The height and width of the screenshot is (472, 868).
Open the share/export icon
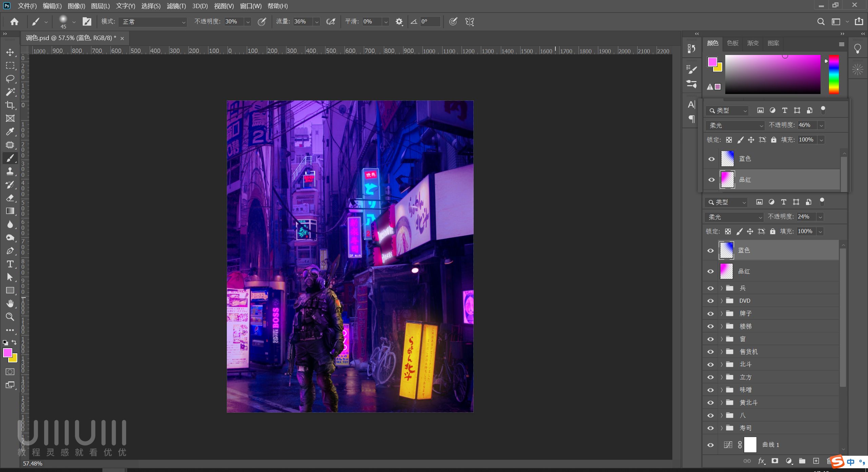pos(859,21)
